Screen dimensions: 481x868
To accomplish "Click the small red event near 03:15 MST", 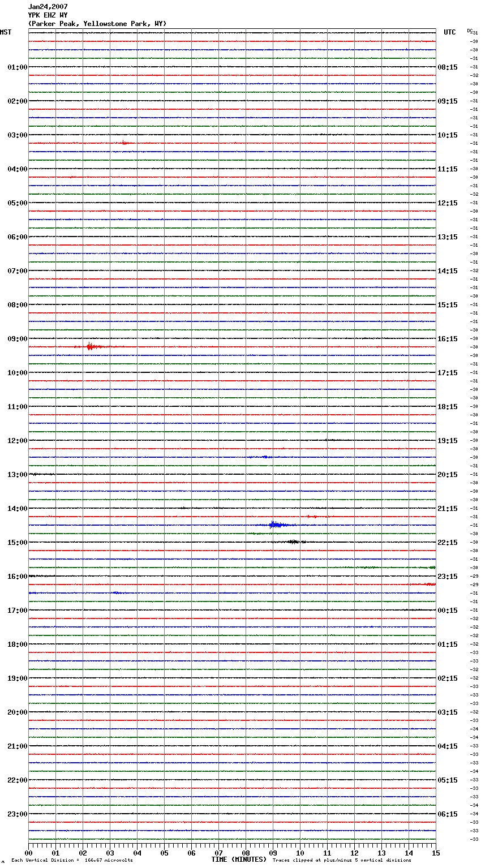I will point(126,143).
